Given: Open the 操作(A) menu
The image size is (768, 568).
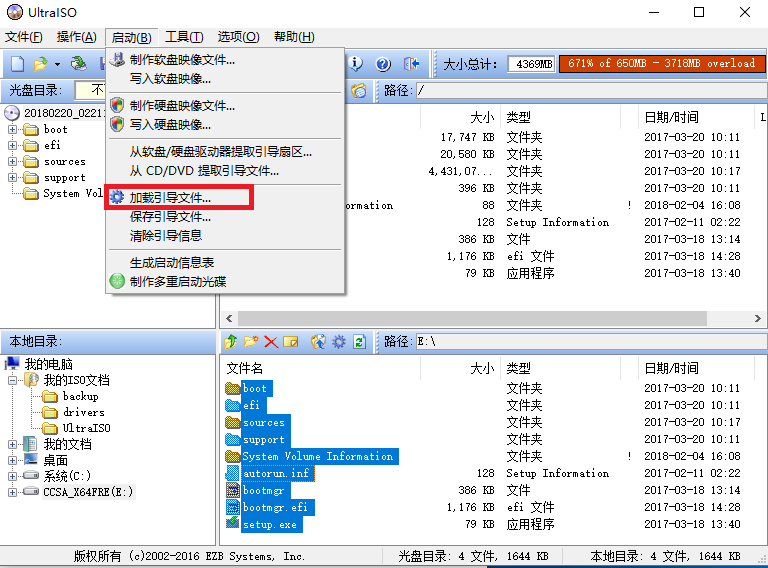Looking at the screenshot, I should click(76, 37).
